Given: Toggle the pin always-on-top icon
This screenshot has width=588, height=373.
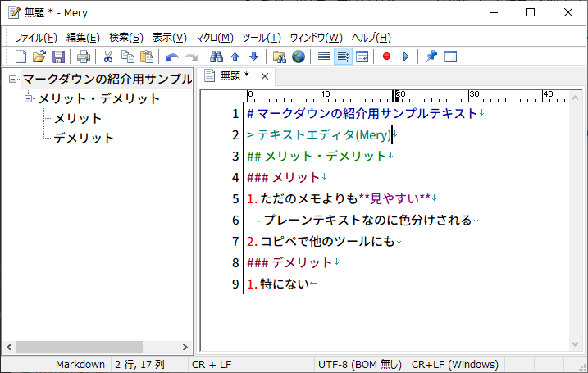Looking at the screenshot, I should [431, 57].
